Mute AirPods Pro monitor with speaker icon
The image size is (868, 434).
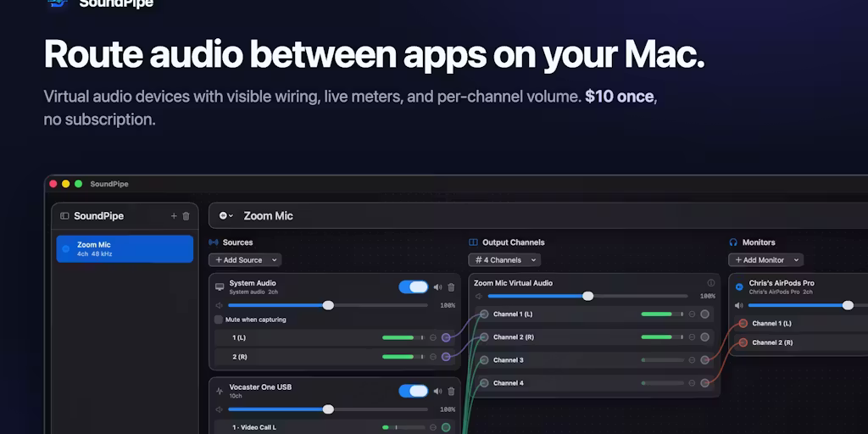739,305
